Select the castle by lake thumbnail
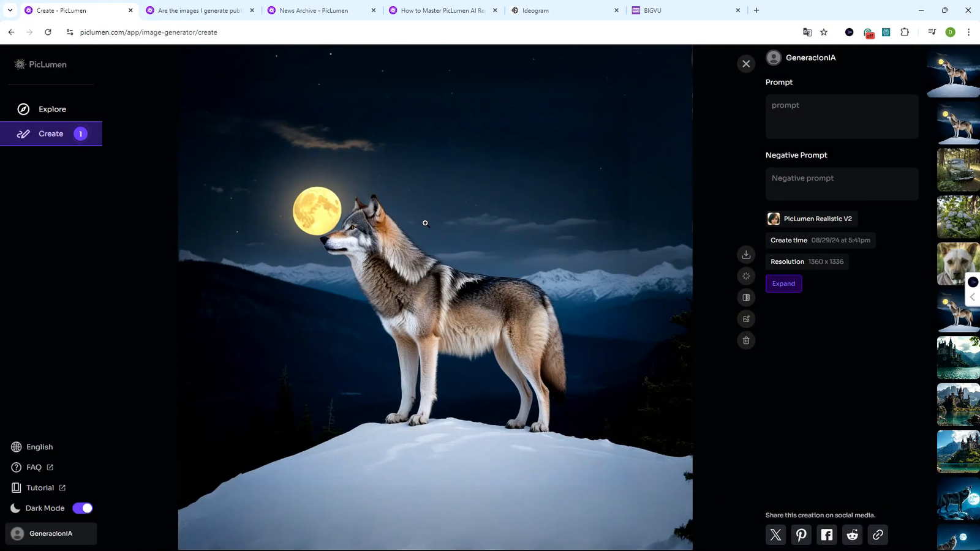 pyautogui.click(x=958, y=358)
